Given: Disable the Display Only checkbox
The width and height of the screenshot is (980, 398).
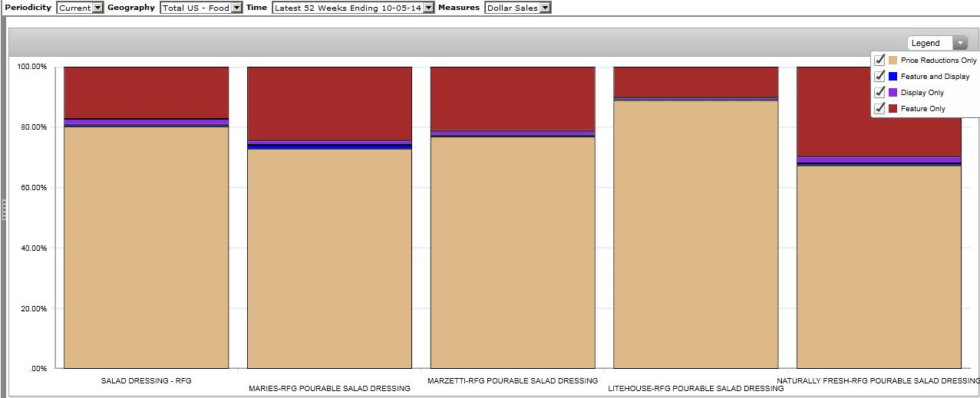Looking at the screenshot, I should [x=880, y=92].
